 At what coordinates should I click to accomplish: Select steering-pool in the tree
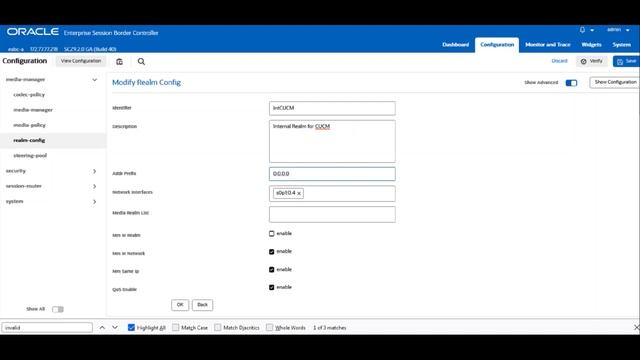coord(30,156)
